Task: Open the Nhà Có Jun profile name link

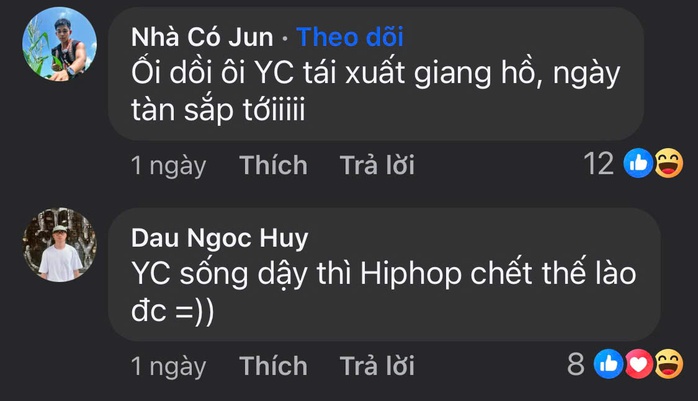Action: 202,38
